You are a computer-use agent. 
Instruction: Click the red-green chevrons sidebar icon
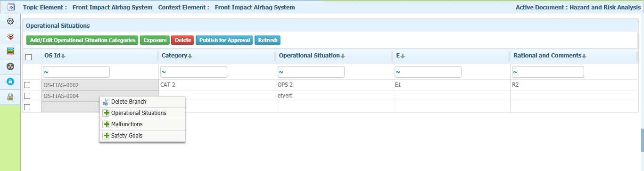[10, 36]
